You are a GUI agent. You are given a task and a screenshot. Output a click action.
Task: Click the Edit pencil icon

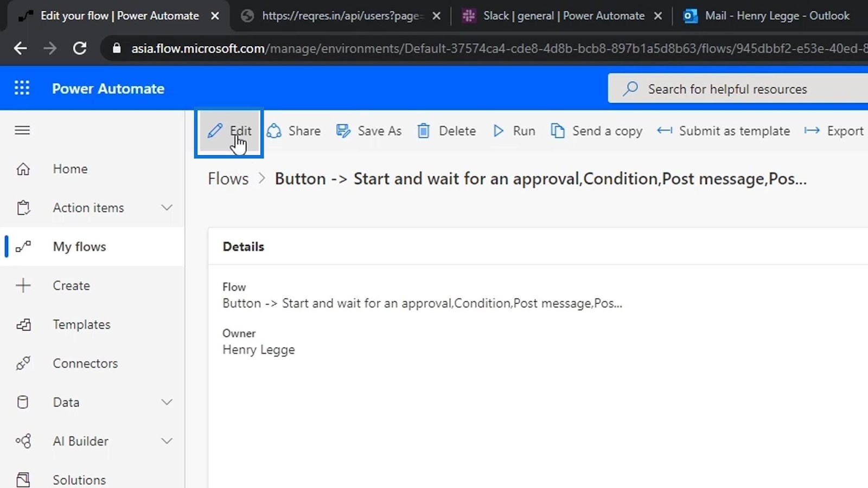tap(215, 131)
